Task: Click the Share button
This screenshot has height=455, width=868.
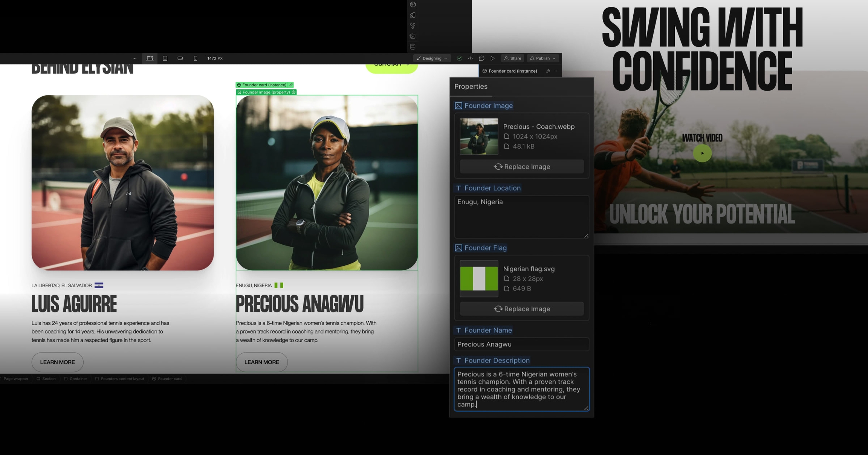Action: pyautogui.click(x=512, y=58)
